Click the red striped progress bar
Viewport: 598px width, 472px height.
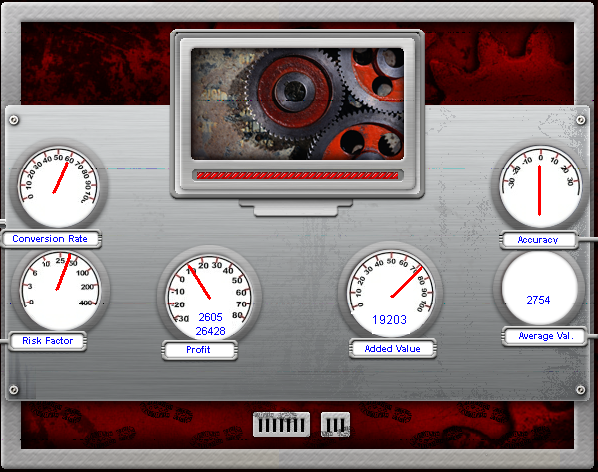297,175
